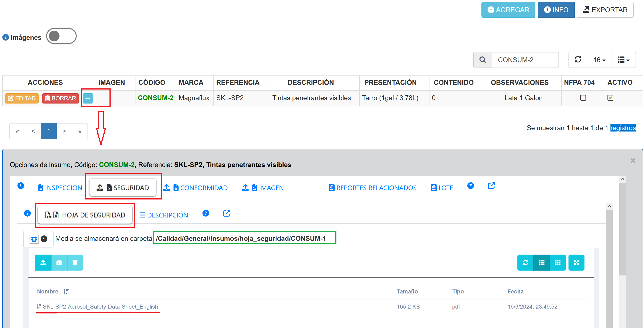Viewport: 644px width, 331px height.
Task: Switch media view to grid thumbnails
Action: tap(557, 263)
